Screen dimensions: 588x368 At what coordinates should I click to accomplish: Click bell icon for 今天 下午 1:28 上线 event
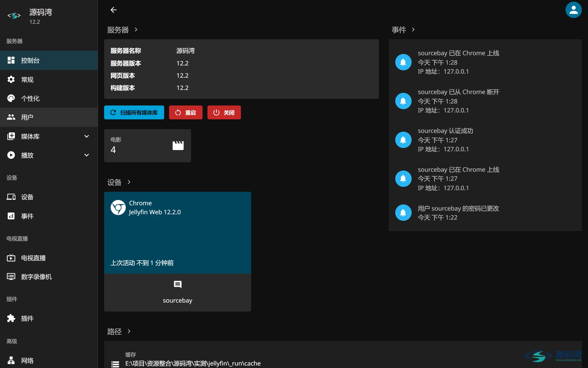(403, 62)
